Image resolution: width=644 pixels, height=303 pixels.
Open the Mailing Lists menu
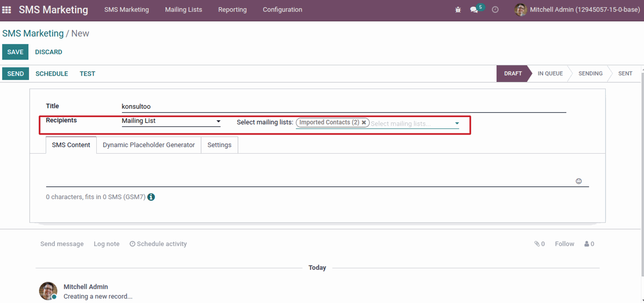point(183,10)
